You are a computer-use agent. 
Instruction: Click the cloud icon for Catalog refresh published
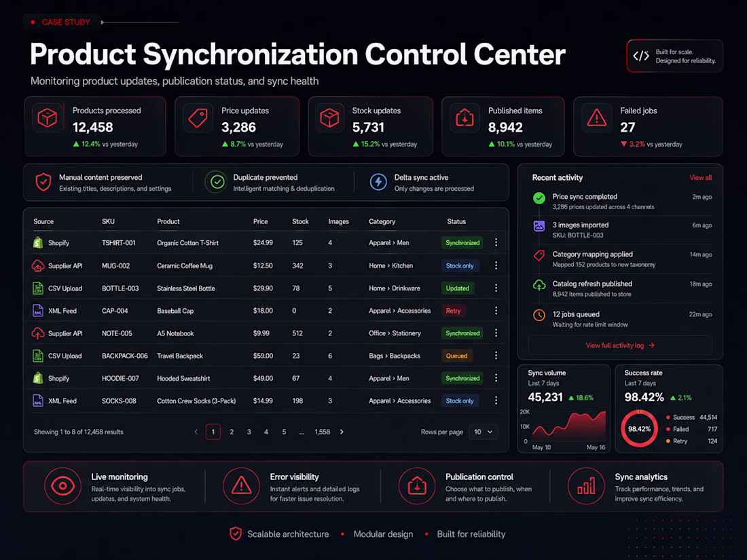coord(539,285)
